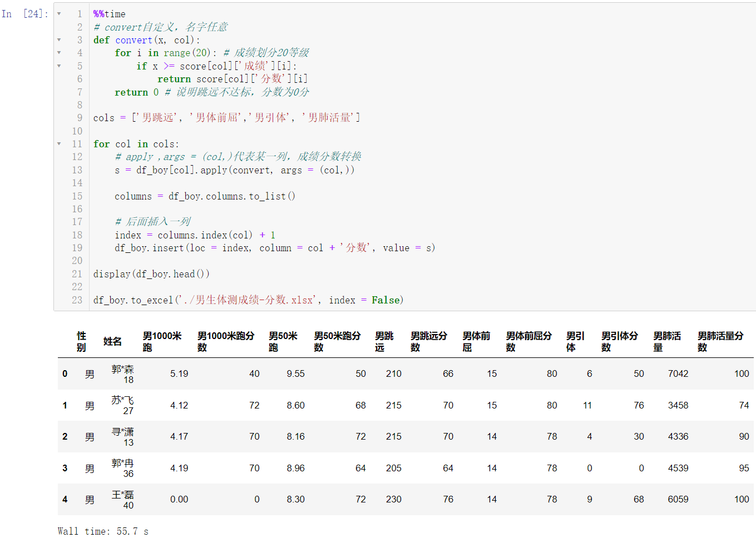Click the 男1000米跑分数 column header
This screenshot has width=756, height=538.
click(x=226, y=341)
